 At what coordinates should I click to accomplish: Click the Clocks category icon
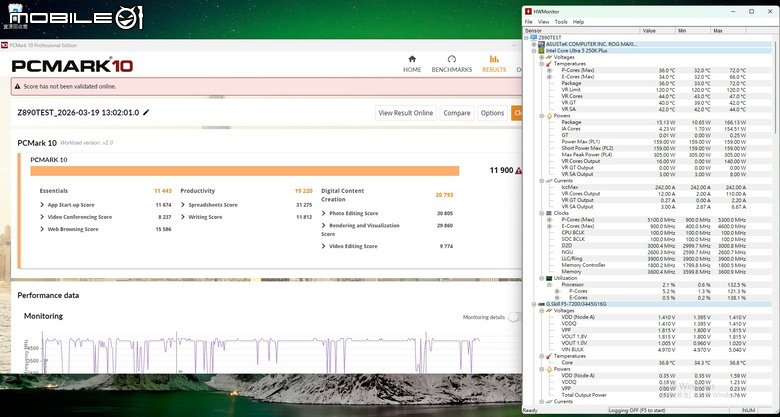pos(549,213)
